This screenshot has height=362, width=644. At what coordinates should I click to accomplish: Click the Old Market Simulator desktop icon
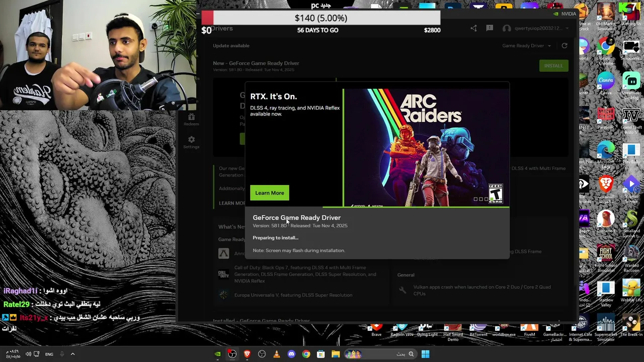pyautogui.click(x=606, y=17)
